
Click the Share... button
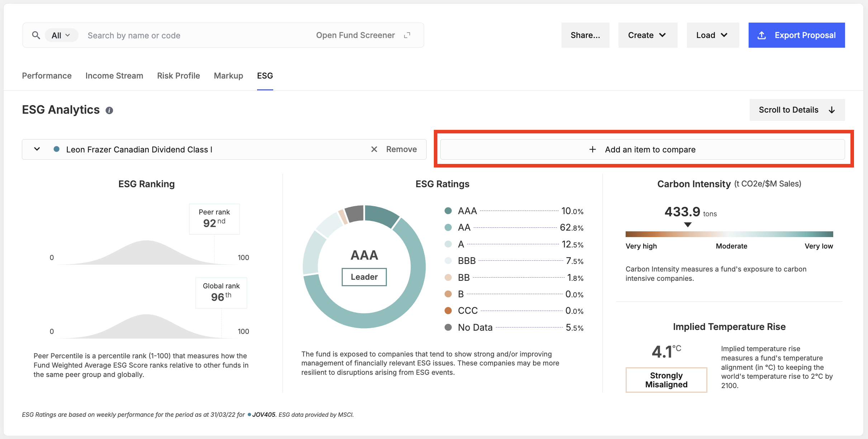pos(585,35)
